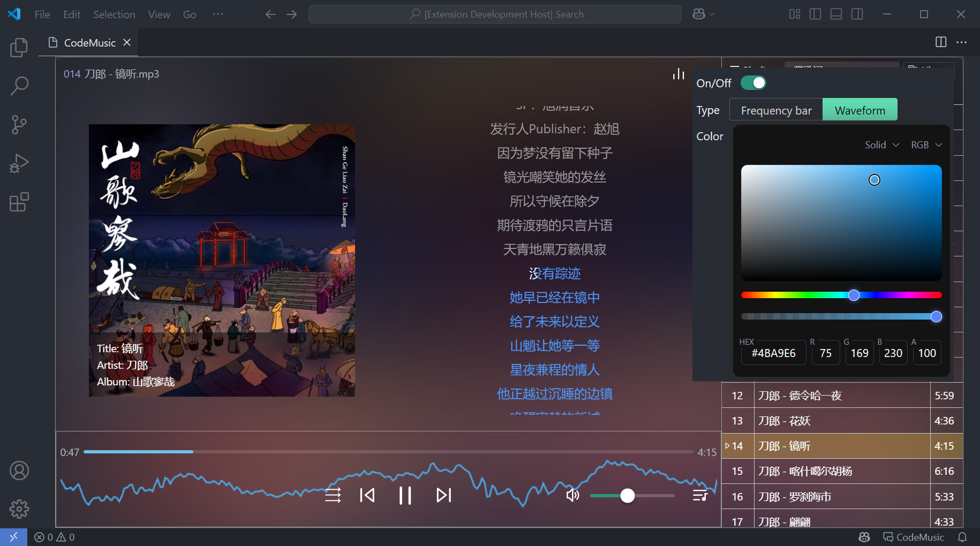Click the visualizer settings bars icon
Image resolution: width=980 pixels, height=546 pixels.
tap(679, 74)
